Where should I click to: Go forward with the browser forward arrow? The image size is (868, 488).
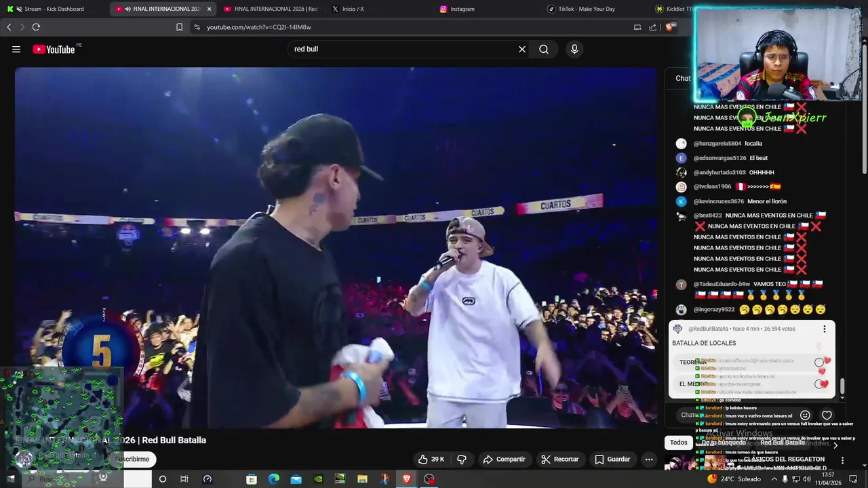pyautogui.click(x=22, y=27)
